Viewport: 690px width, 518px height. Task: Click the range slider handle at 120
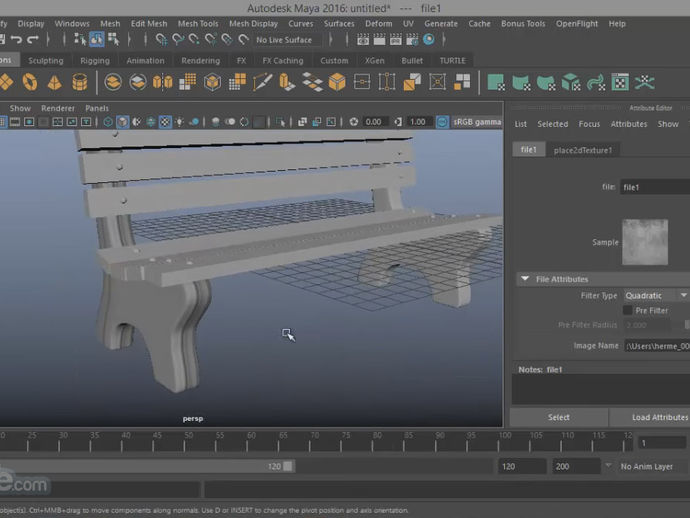click(x=288, y=466)
